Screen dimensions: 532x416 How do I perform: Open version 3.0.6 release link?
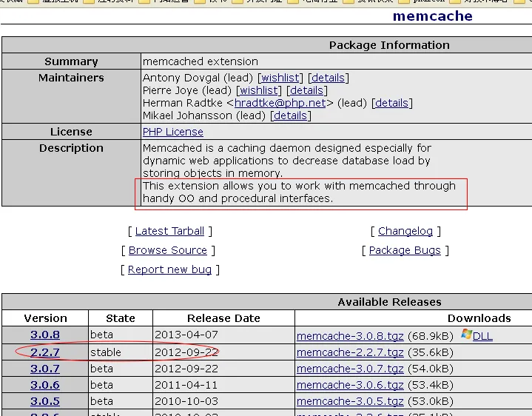pyautogui.click(x=45, y=385)
